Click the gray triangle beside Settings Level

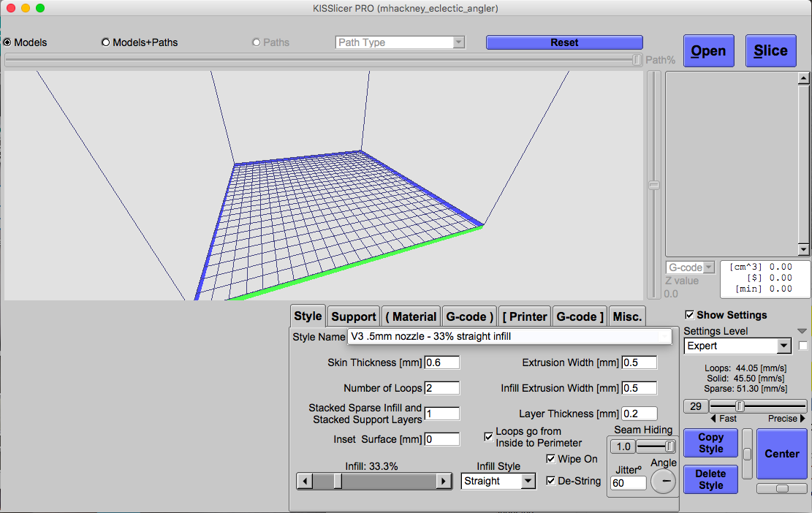tap(802, 331)
